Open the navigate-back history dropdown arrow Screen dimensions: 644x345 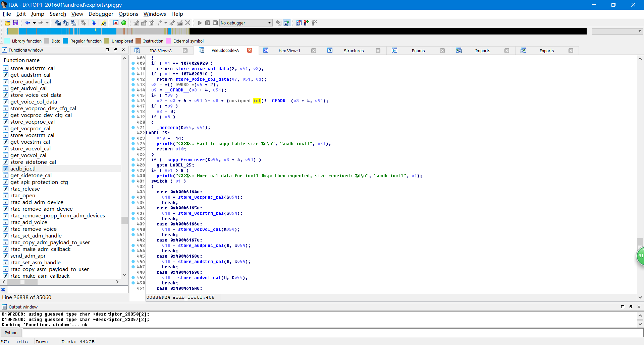tap(35, 23)
